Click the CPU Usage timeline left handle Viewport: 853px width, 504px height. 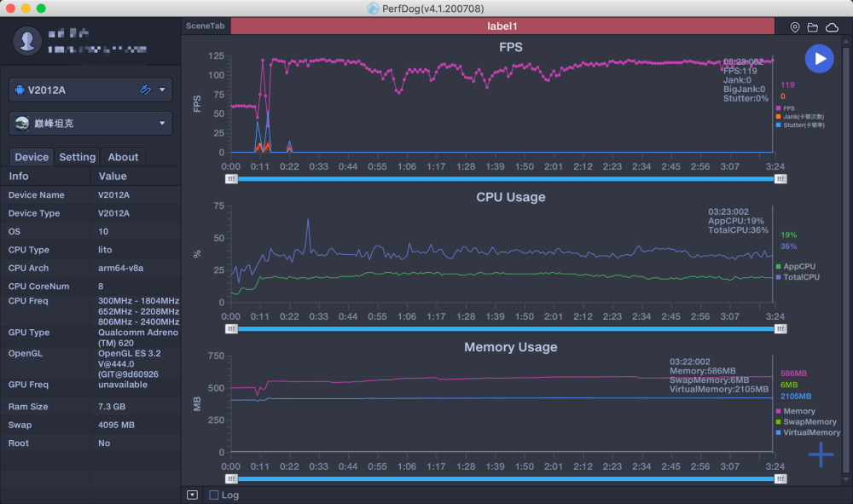231,329
